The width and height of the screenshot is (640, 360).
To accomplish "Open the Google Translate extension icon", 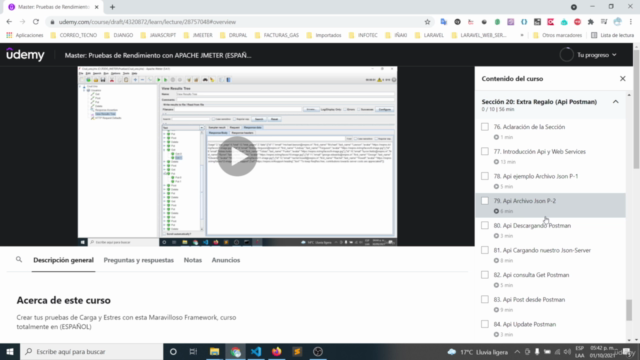I will point(444,22).
